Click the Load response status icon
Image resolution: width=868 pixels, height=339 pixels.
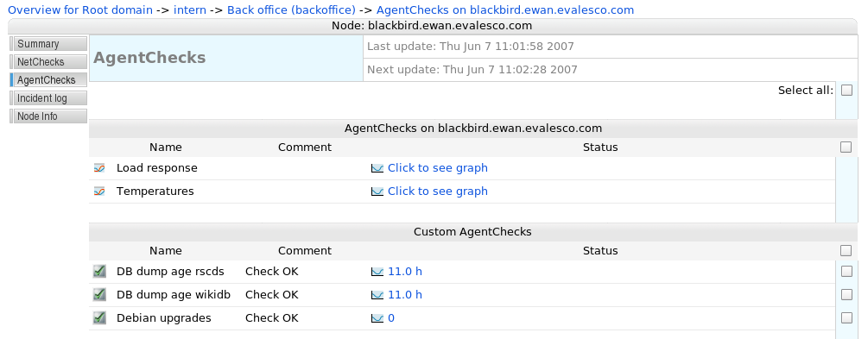click(x=99, y=167)
